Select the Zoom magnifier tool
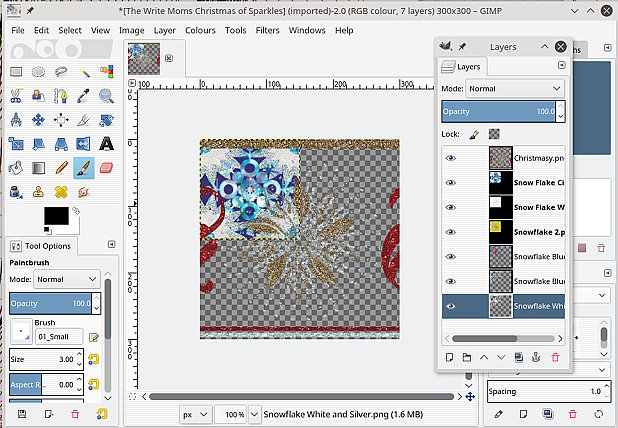The width and height of the screenshot is (618, 428). (106, 96)
